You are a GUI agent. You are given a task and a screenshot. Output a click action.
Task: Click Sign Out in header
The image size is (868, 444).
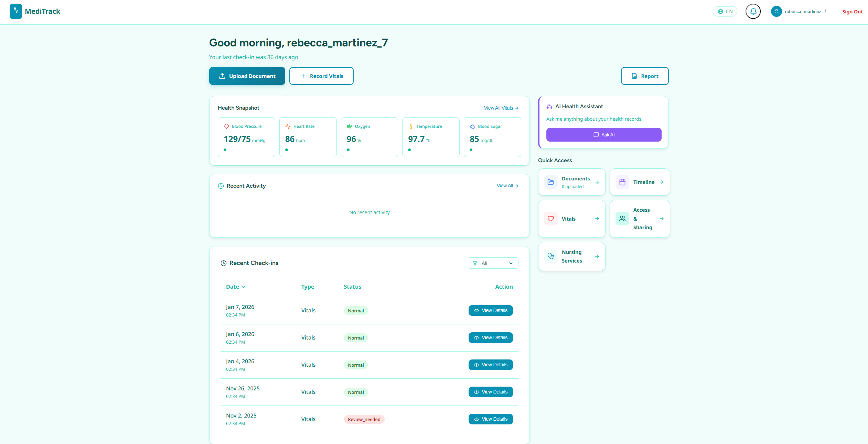(x=852, y=12)
